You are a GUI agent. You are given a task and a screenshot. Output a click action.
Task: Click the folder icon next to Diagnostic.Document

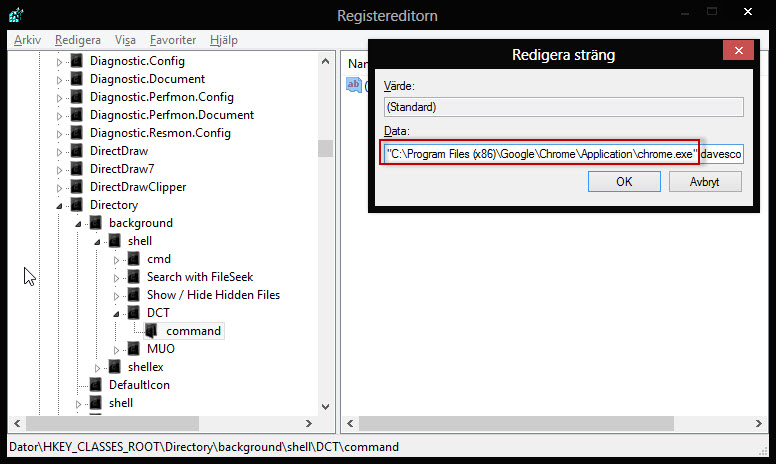click(x=77, y=79)
